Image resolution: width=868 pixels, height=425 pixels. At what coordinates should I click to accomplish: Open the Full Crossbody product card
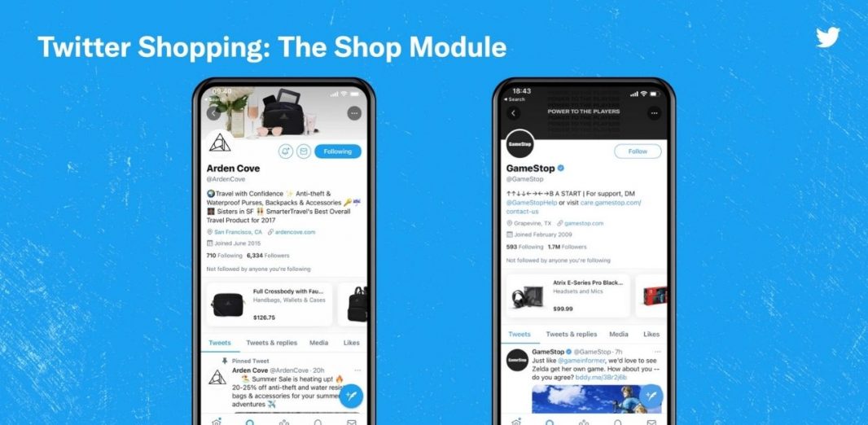(x=269, y=305)
